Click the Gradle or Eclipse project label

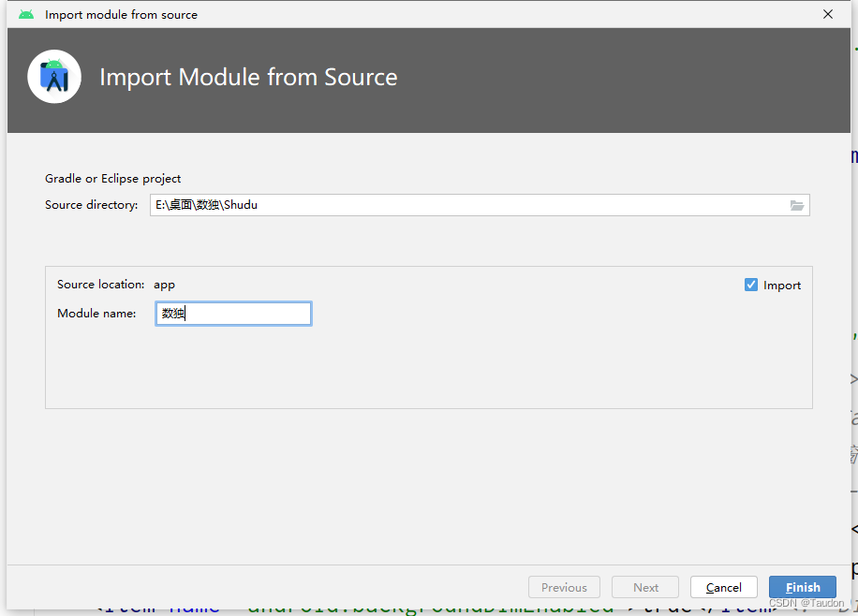pos(112,178)
